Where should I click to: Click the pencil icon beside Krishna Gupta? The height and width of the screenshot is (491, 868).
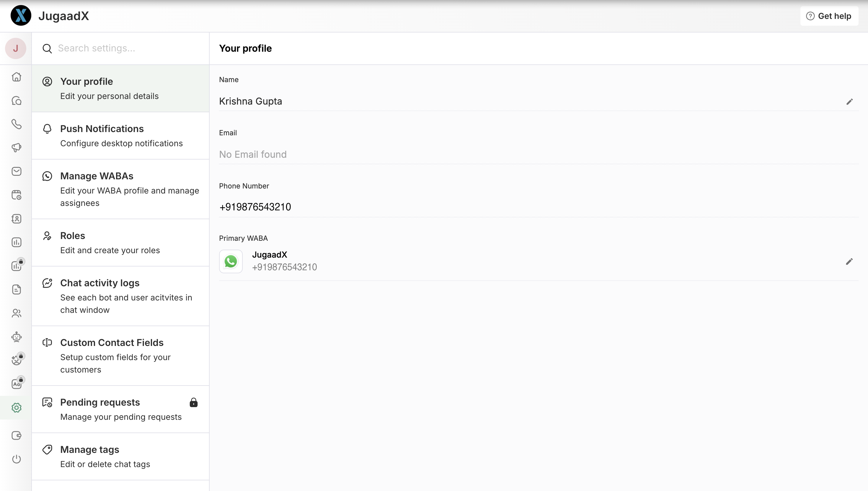pos(849,102)
